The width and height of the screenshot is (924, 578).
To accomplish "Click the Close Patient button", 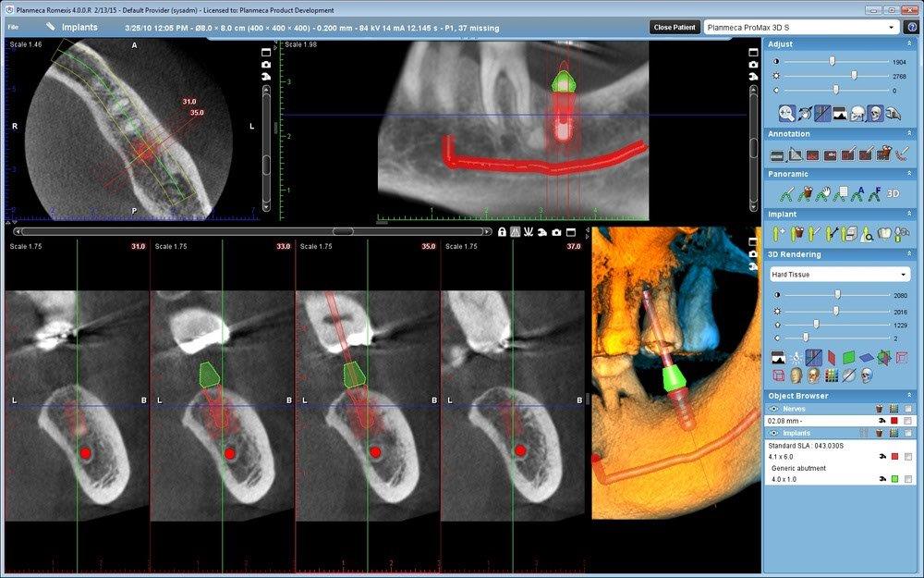I will pos(675,27).
